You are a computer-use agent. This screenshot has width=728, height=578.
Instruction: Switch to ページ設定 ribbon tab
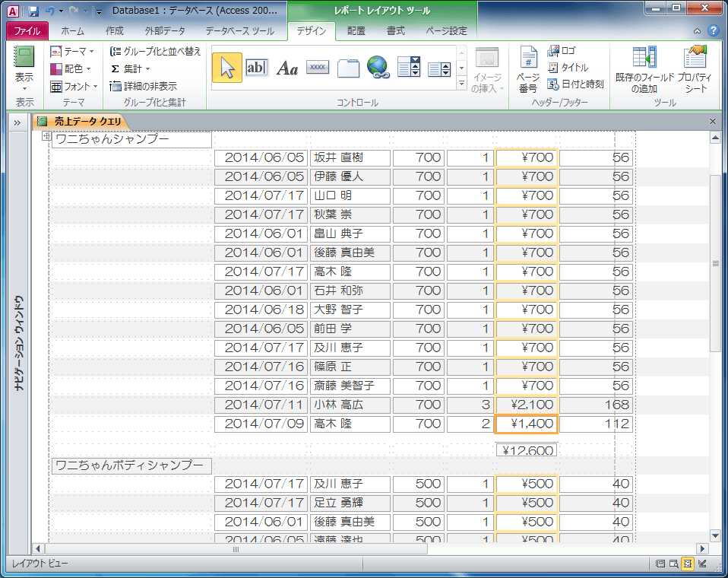point(446,31)
